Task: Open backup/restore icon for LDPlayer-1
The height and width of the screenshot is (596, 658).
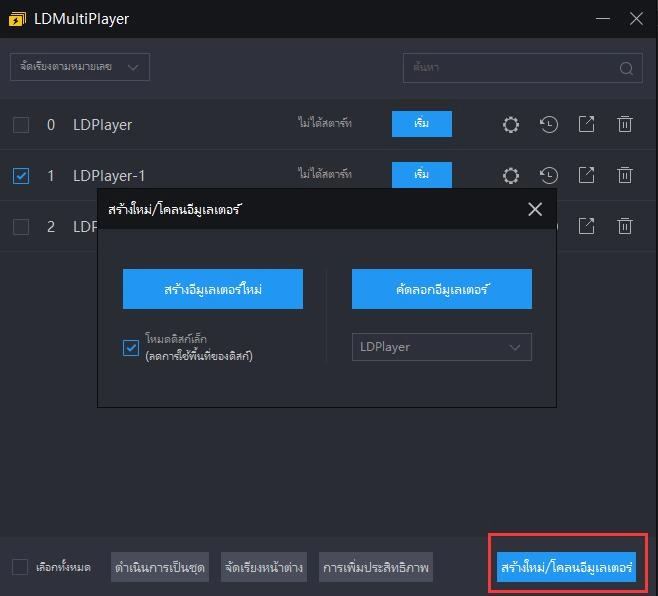Action: [x=548, y=175]
